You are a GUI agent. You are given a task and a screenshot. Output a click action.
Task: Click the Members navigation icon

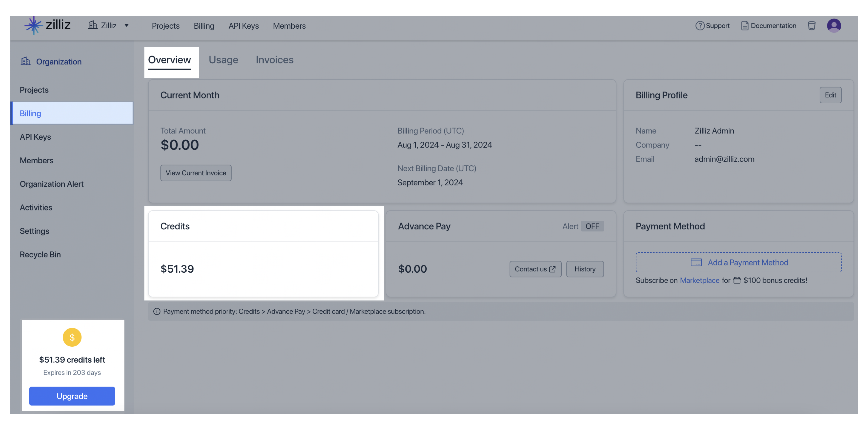pos(289,25)
